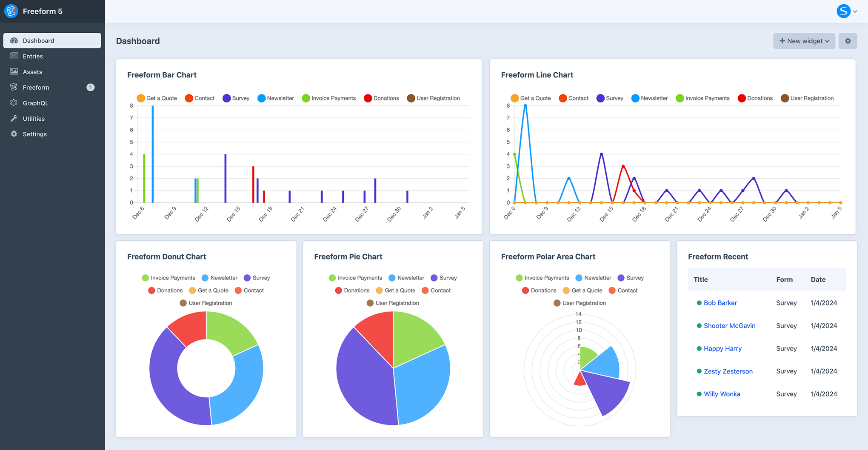Click the Freeform 5 header logo
The width and height of the screenshot is (868, 450).
pyautogui.click(x=34, y=11)
